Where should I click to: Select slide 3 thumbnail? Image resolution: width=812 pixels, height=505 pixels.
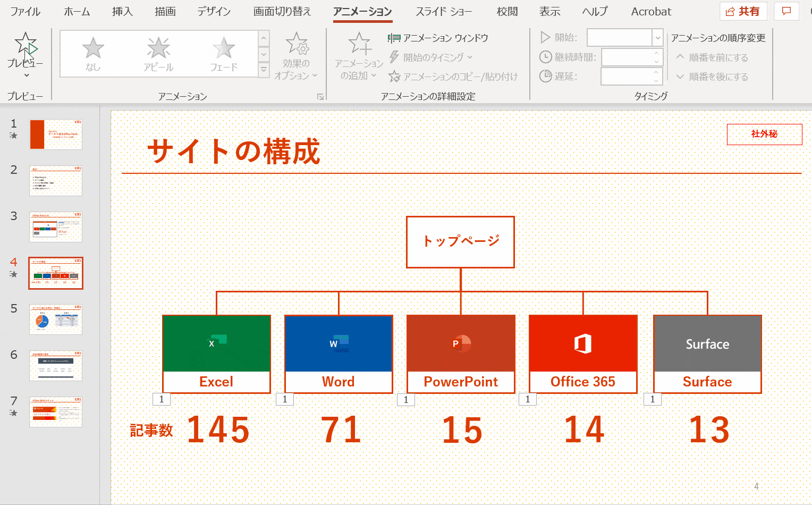point(56,227)
